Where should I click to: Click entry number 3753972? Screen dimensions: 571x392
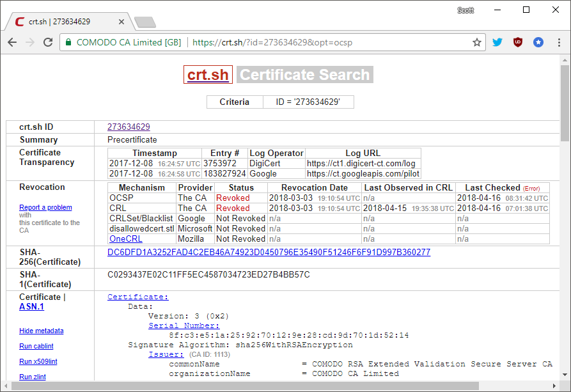coord(224,164)
